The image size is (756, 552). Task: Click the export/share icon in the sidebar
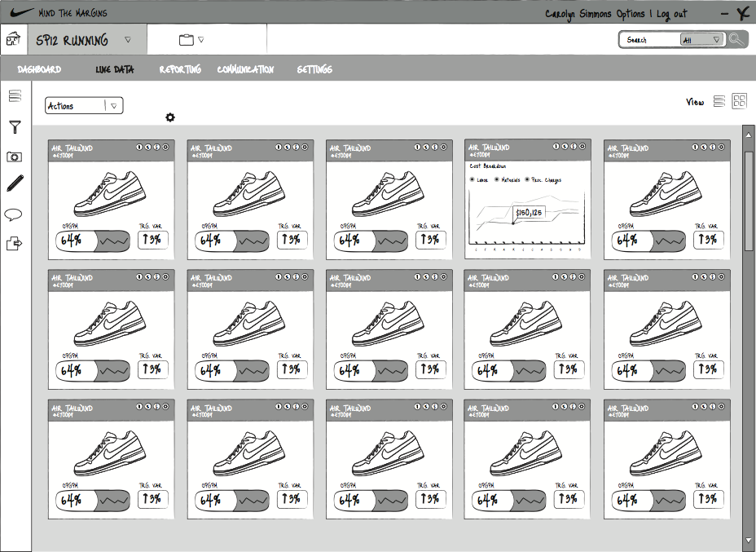[x=15, y=242]
